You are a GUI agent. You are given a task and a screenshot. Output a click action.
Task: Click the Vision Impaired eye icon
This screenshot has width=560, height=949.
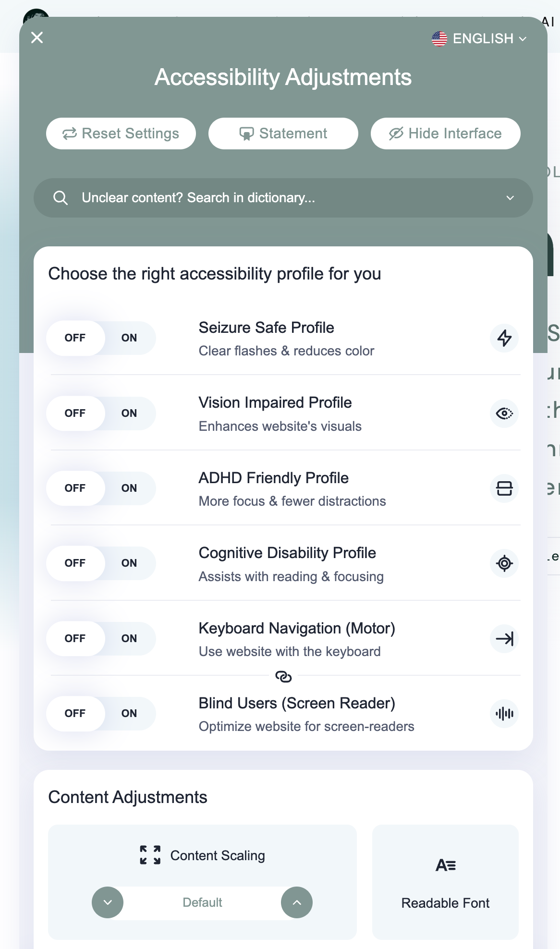504,413
